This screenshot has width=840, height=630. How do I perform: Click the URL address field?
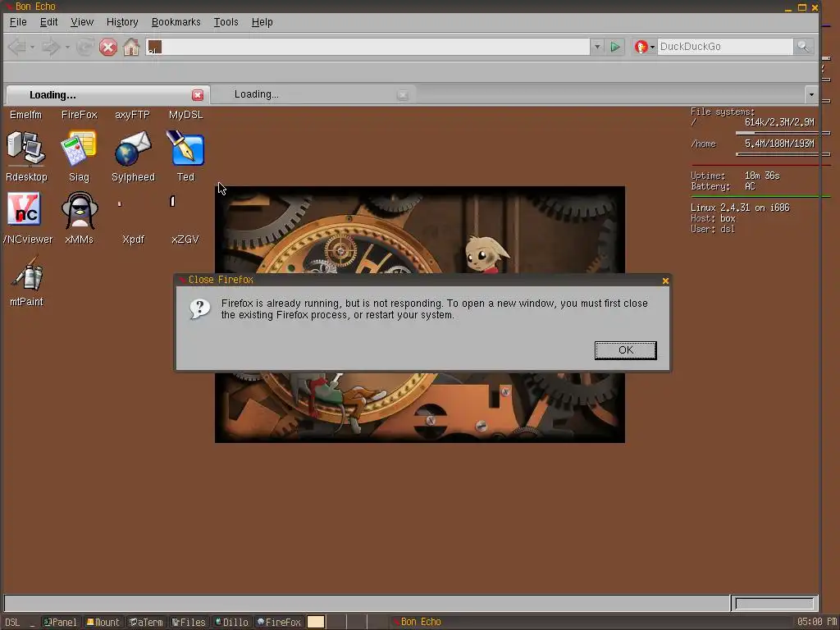(368, 47)
